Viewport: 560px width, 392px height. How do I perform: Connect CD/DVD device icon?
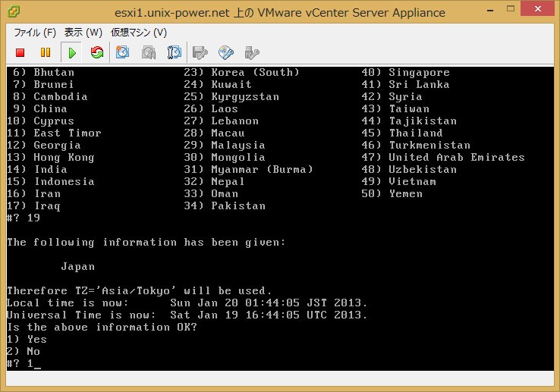(225, 53)
